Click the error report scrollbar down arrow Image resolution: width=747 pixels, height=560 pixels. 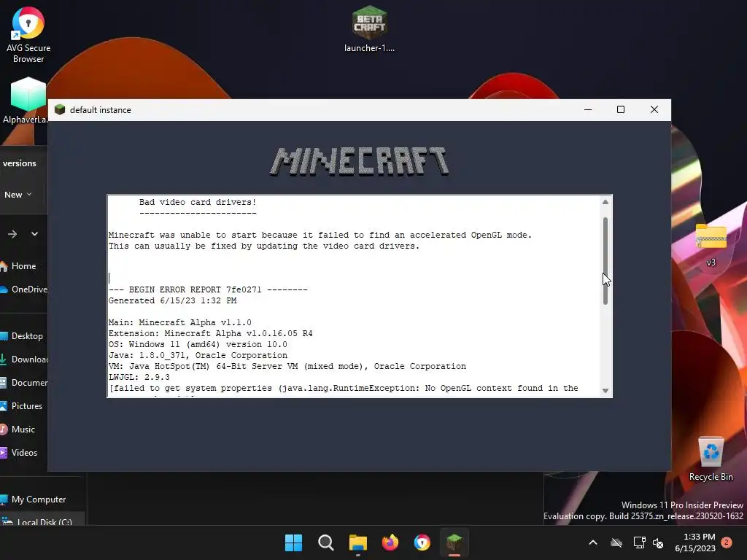pyautogui.click(x=605, y=391)
